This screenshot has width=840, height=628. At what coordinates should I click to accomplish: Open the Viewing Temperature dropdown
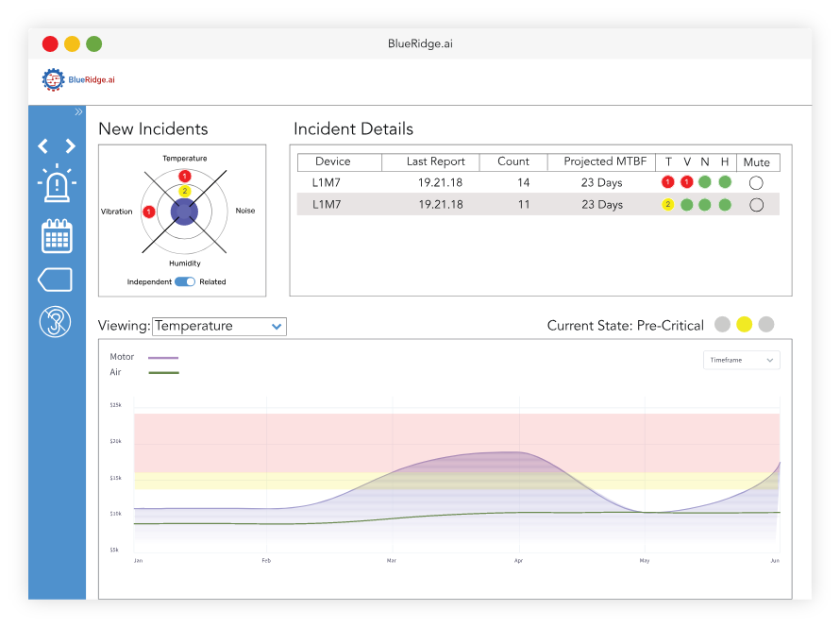pyautogui.click(x=220, y=327)
